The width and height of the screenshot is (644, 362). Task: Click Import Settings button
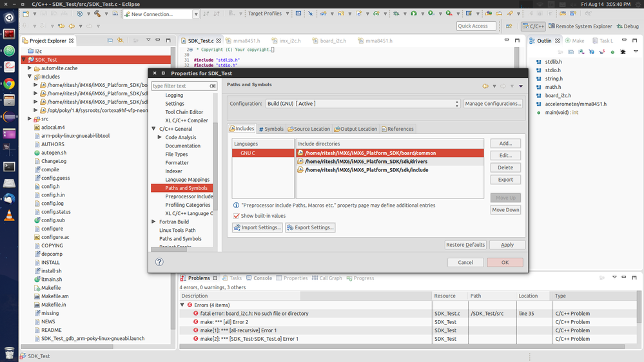[257, 227]
